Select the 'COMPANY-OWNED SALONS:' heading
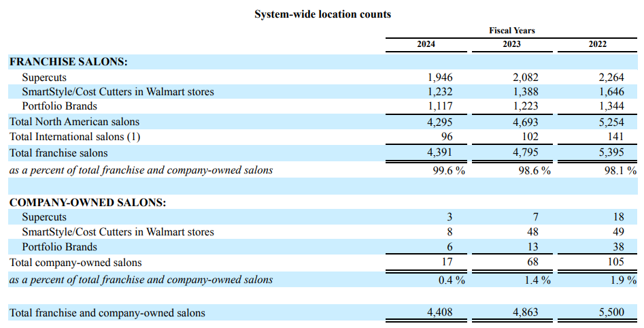Screen dimensions: 644x328 tap(88, 203)
